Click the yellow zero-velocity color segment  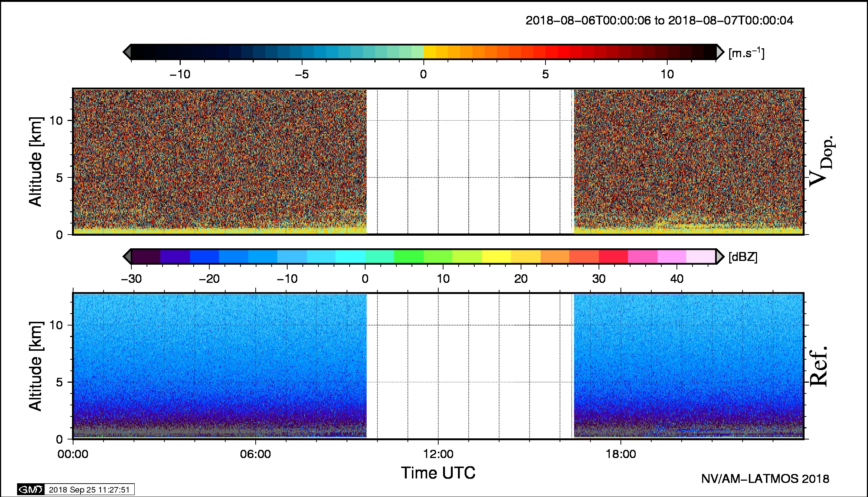click(430, 52)
